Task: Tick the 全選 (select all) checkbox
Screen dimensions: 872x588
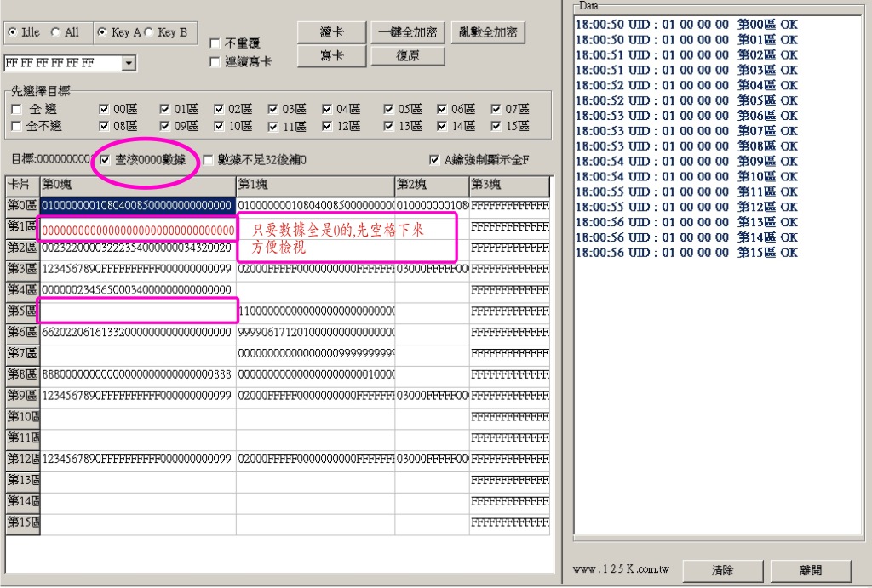Action: coord(16,110)
